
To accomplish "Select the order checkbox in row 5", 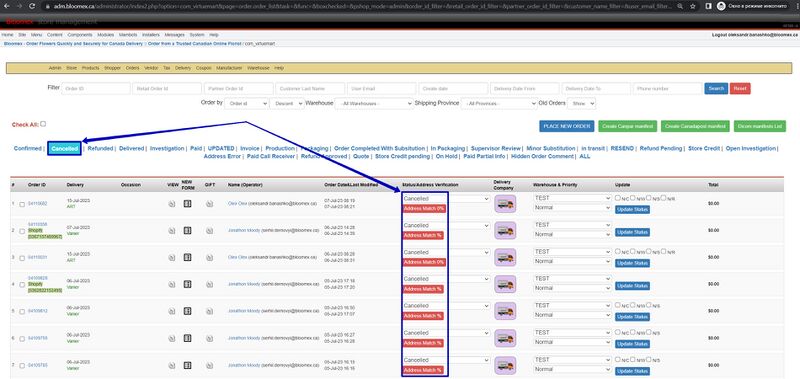I will pos(22,312).
